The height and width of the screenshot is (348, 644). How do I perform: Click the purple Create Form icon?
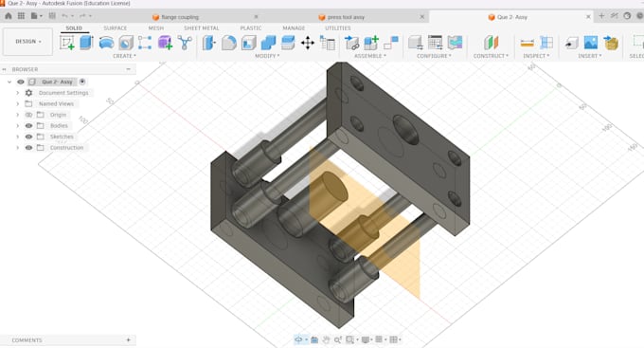tap(165, 43)
